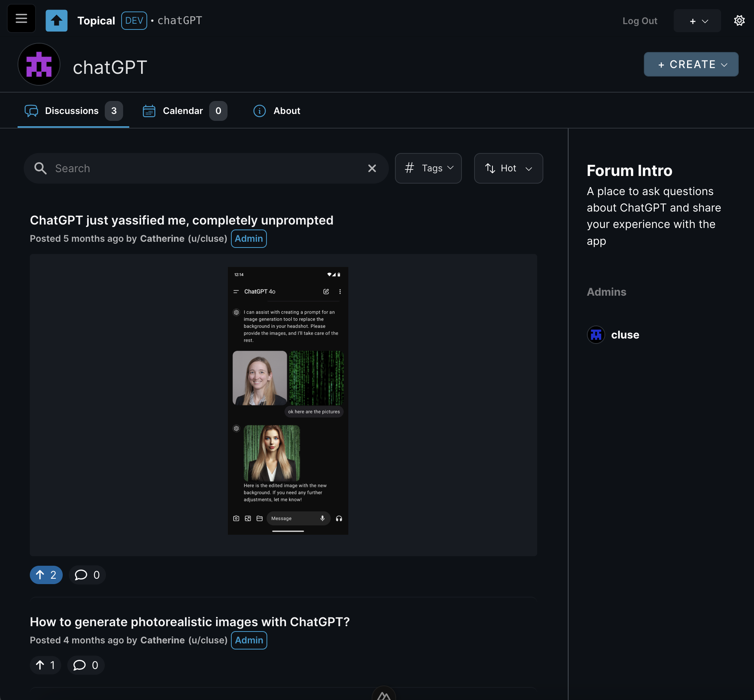This screenshot has width=754, height=700.
Task: Open the Tags filter dropdown
Action: pyautogui.click(x=428, y=168)
